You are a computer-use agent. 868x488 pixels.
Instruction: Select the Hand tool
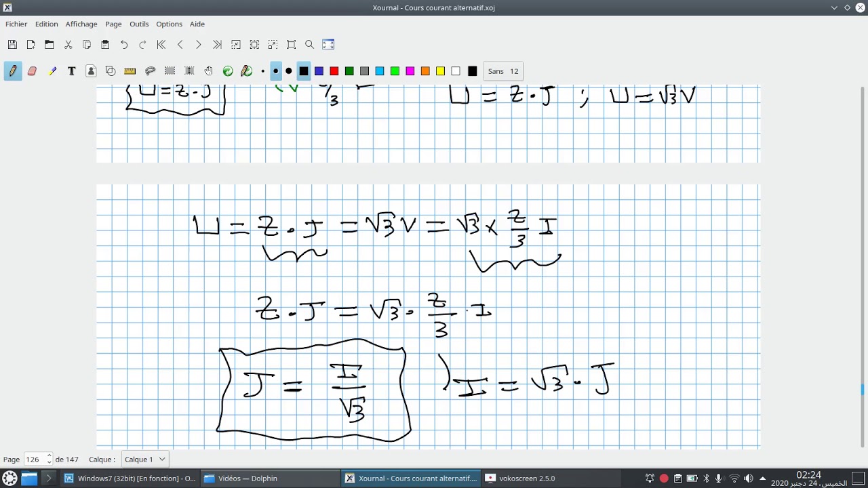209,71
